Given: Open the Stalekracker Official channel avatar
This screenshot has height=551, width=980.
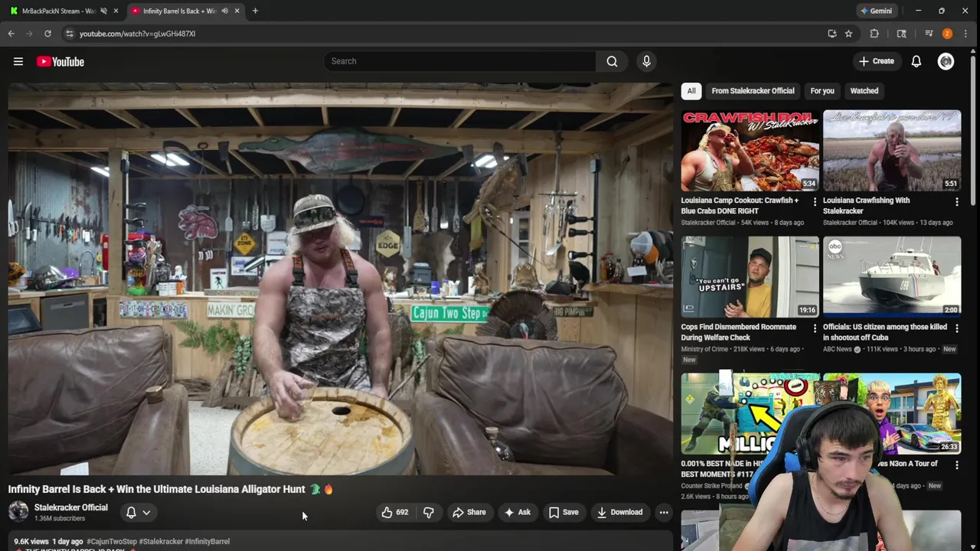Looking at the screenshot, I should pyautogui.click(x=18, y=512).
